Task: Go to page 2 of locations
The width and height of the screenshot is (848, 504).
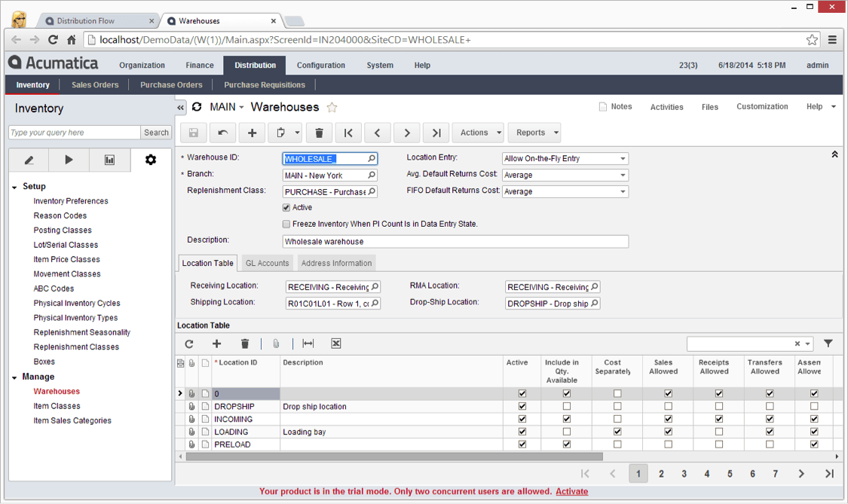Action: [x=661, y=474]
